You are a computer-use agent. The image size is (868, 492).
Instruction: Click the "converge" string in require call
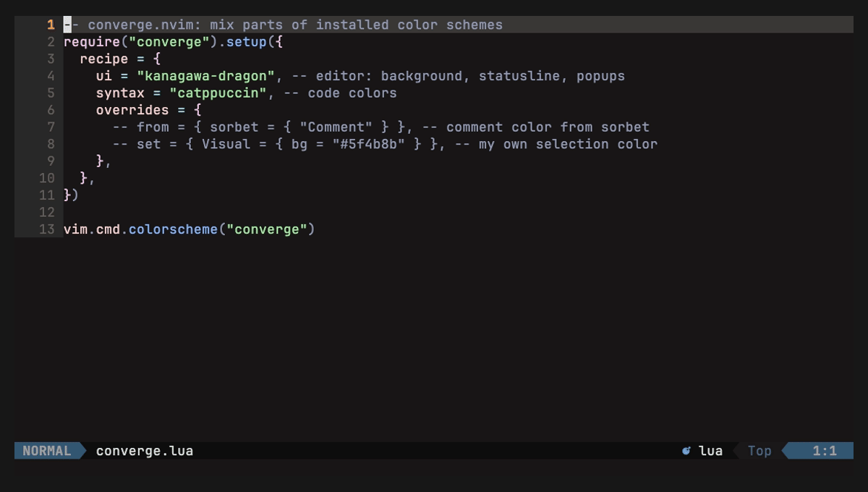click(169, 42)
